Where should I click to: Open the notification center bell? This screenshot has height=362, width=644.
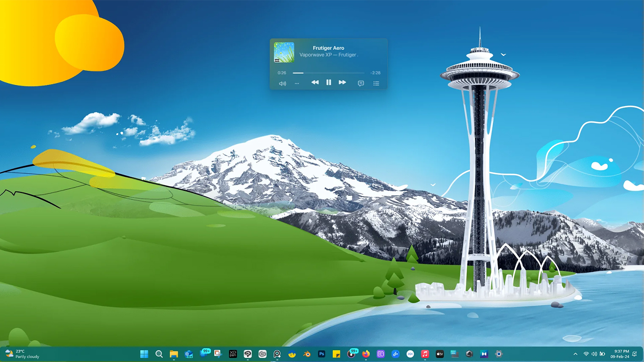635,354
